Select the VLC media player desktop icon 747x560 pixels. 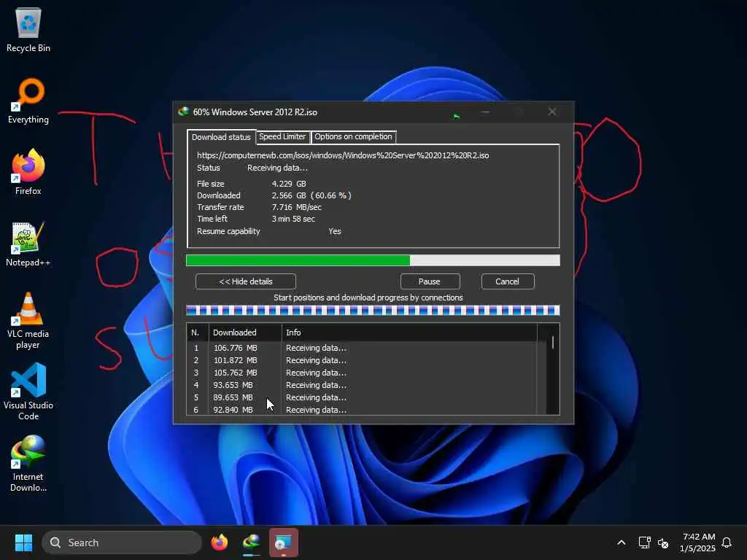pos(28,321)
